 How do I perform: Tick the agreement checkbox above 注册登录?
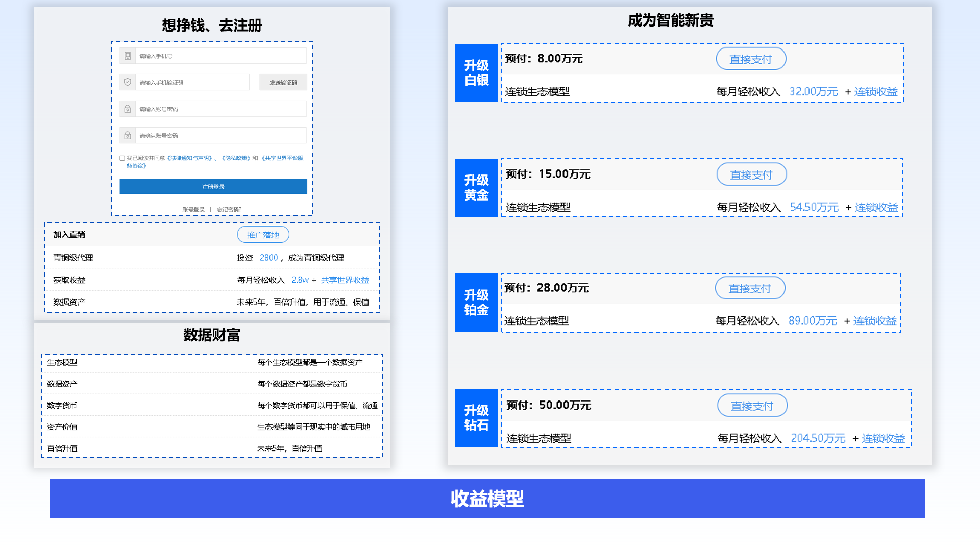[122, 158]
